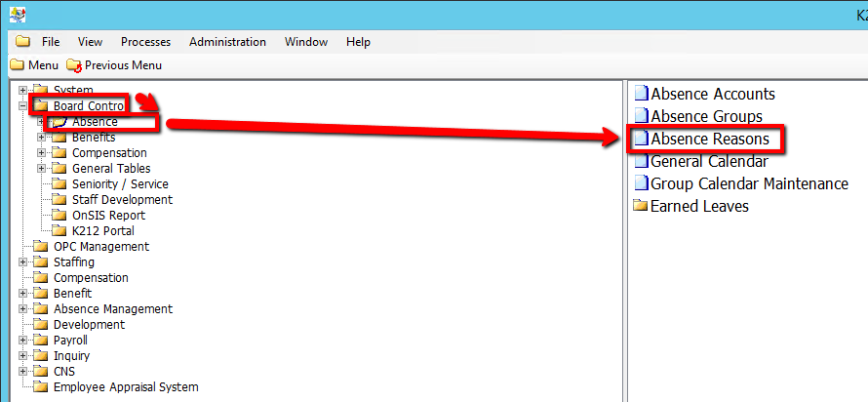Image resolution: width=868 pixels, height=402 pixels.
Task: Open the Absence Accounts document icon
Action: pyautogui.click(x=641, y=94)
